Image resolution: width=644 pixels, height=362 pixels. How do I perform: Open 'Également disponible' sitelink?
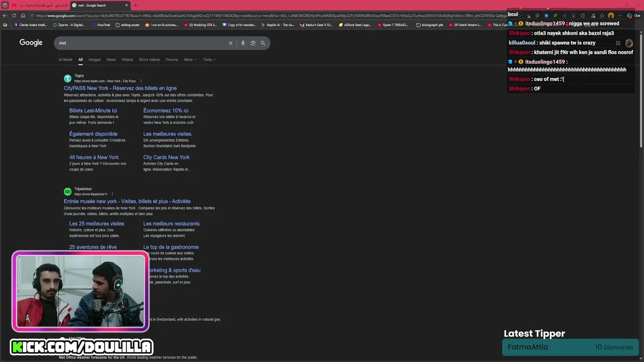click(94, 134)
